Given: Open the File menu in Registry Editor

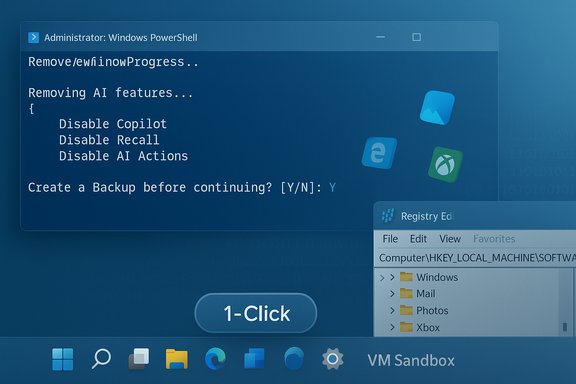Looking at the screenshot, I should [x=390, y=239].
